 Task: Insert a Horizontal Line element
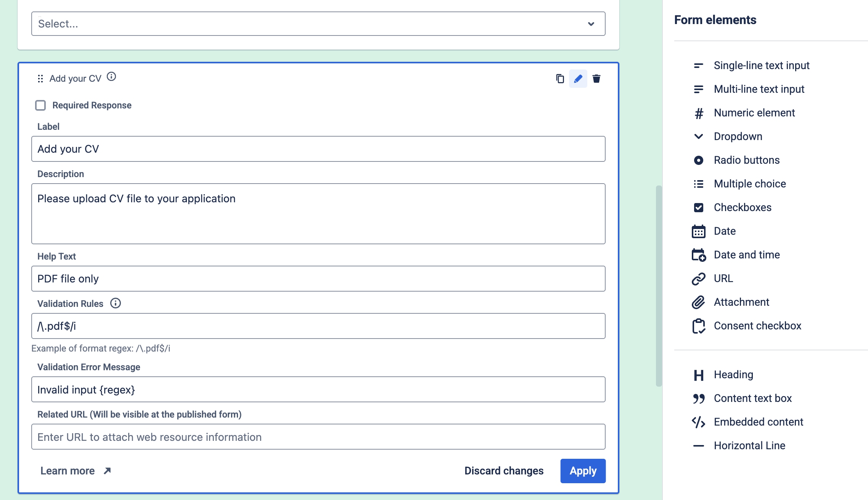tap(749, 445)
